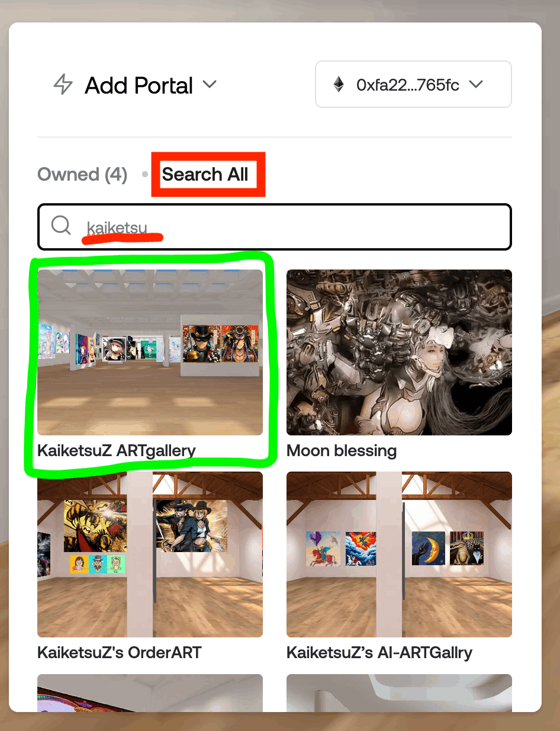This screenshot has width=560, height=731.
Task: Click the lightning bolt portal icon
Action: [63, 85]
